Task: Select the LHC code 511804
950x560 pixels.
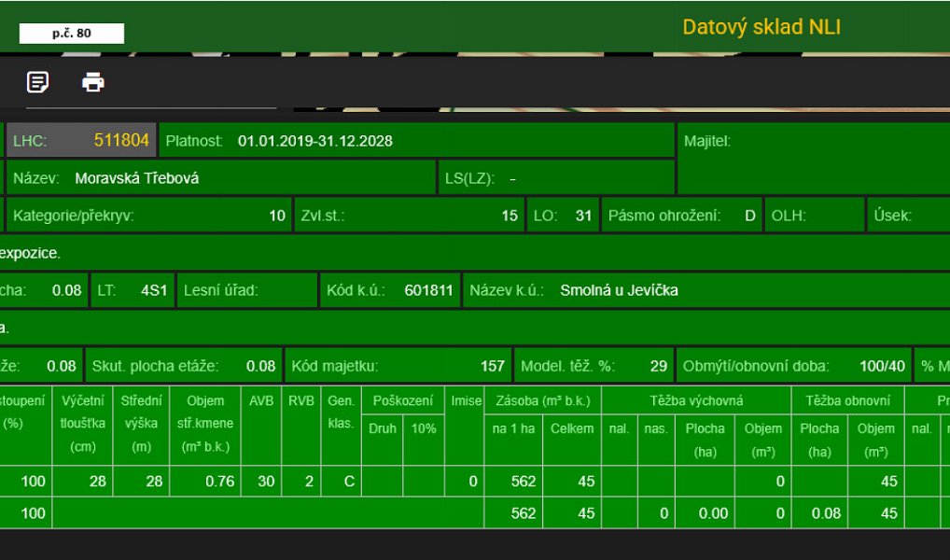Action: pyautogui.click(x=121, y=141)
